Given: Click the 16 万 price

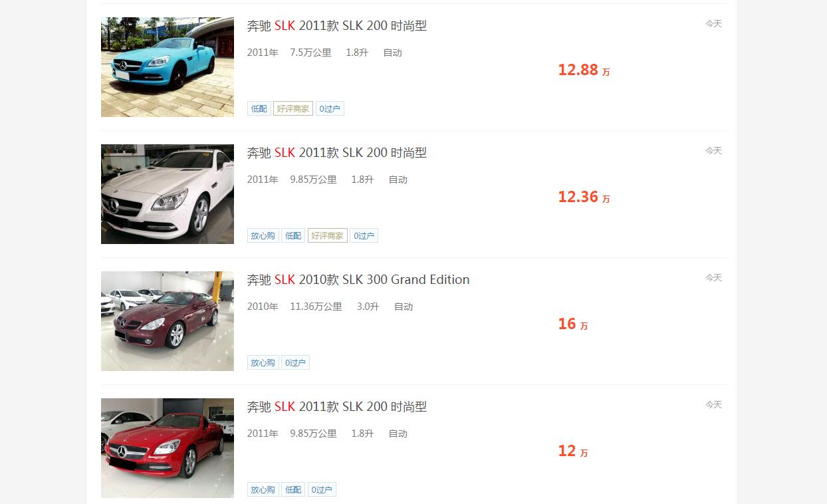Looking at the screenshot, I should pyautogui.click(x=573, y=324).
